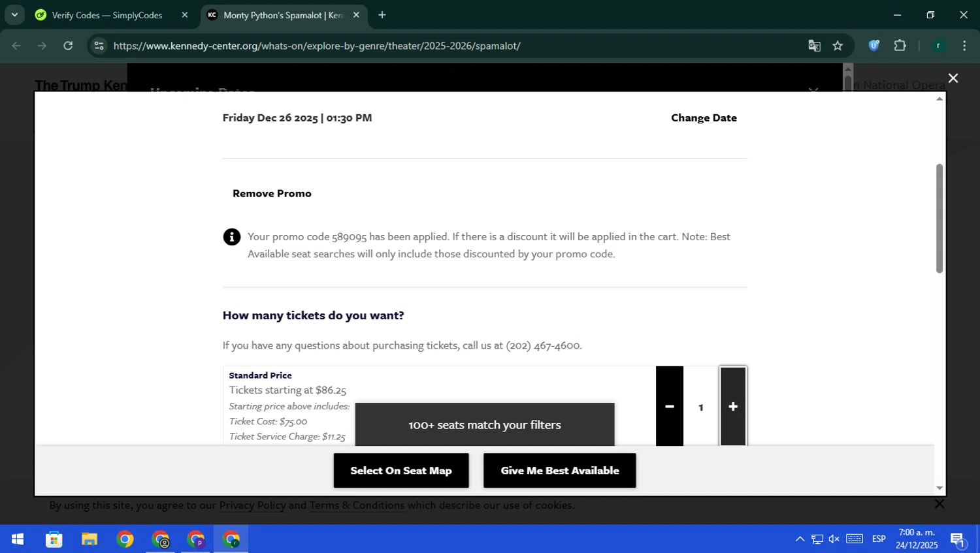Click the modal scroll up arrow

pyautogui.click(x=939, y=99)
